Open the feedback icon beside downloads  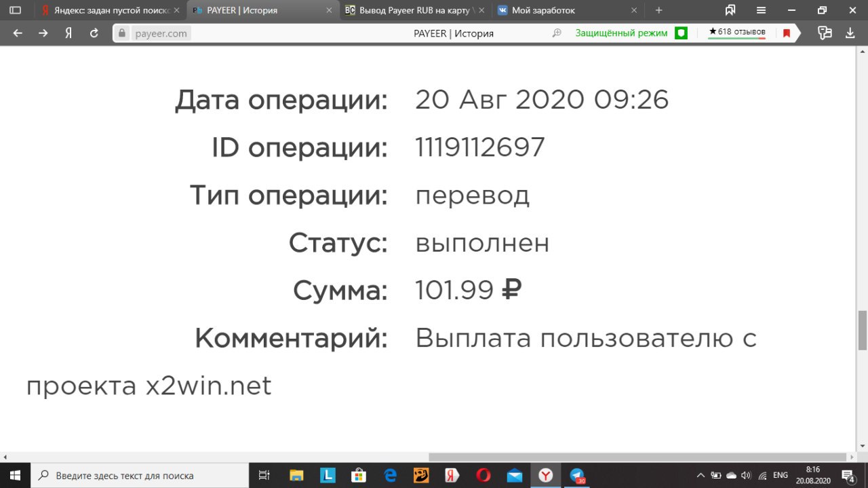[x=825, y=33]
